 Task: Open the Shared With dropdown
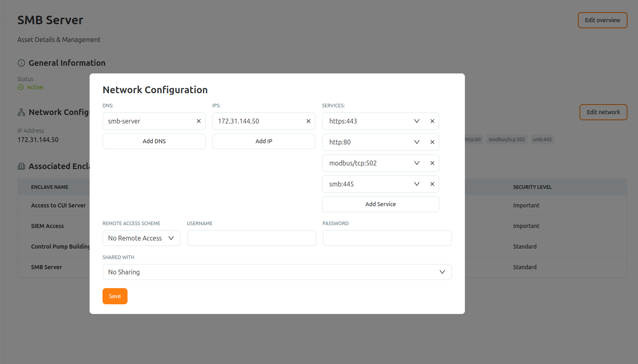[277, 272]
